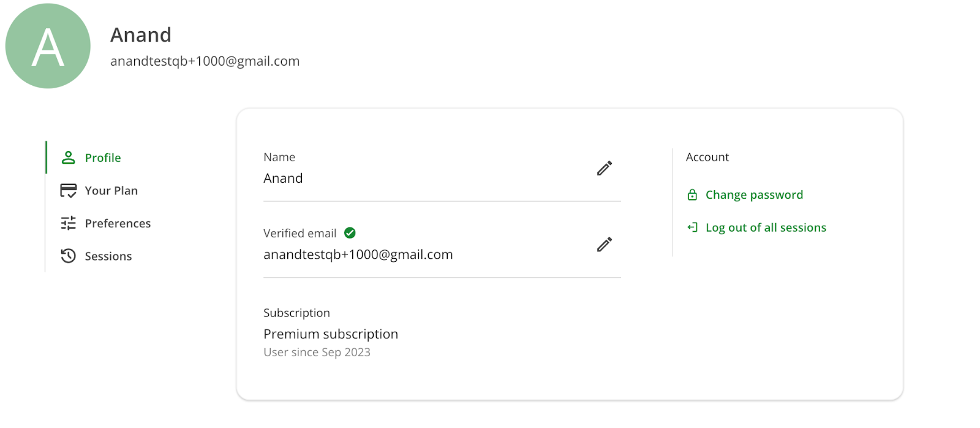Click the email address under Verified email
This screenshot has height=428, width=980.
[358, 254]
